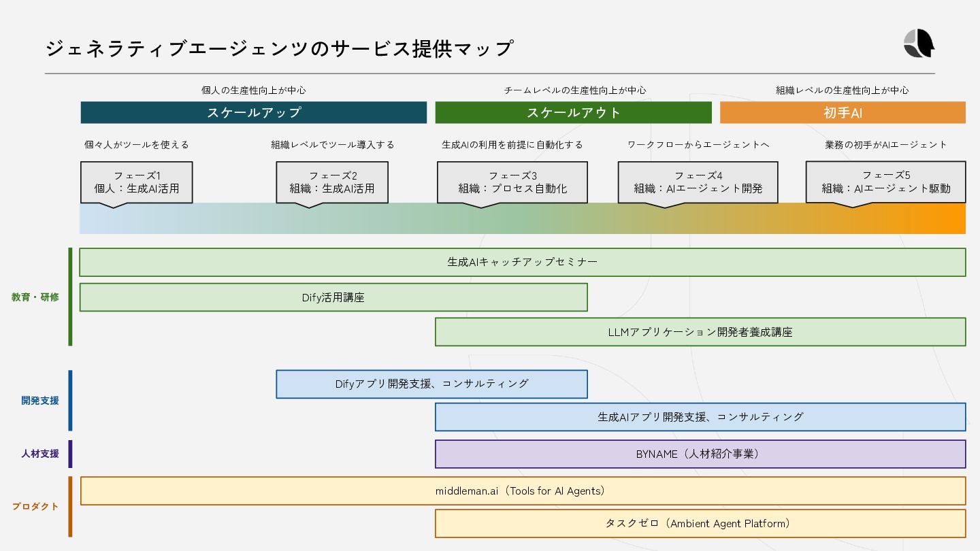This screenshot has width=980, height=551.
Task: Click the フェーズ5 組織：AIエージェント駆動 callout box
Action: 886,182
